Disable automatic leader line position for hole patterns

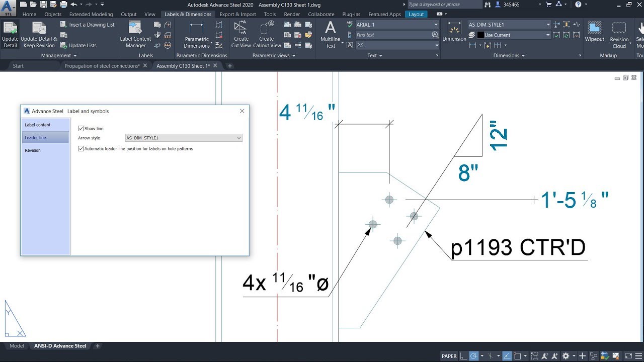[80, 148]
